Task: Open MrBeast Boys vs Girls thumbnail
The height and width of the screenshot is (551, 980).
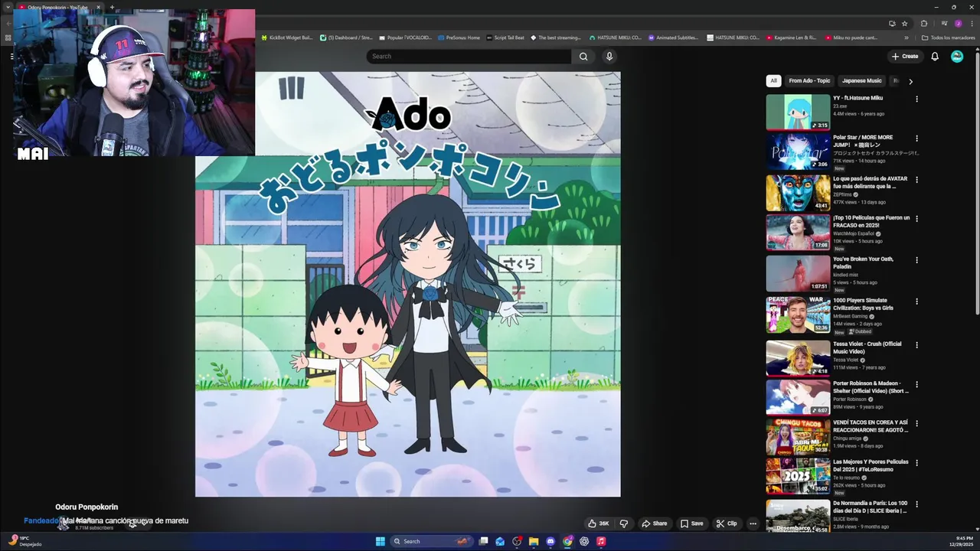Action: click(x=798, y=315)
